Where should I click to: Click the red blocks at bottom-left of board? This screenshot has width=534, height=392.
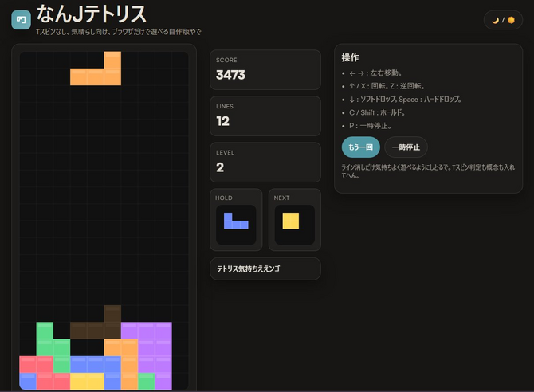(37, 372)
